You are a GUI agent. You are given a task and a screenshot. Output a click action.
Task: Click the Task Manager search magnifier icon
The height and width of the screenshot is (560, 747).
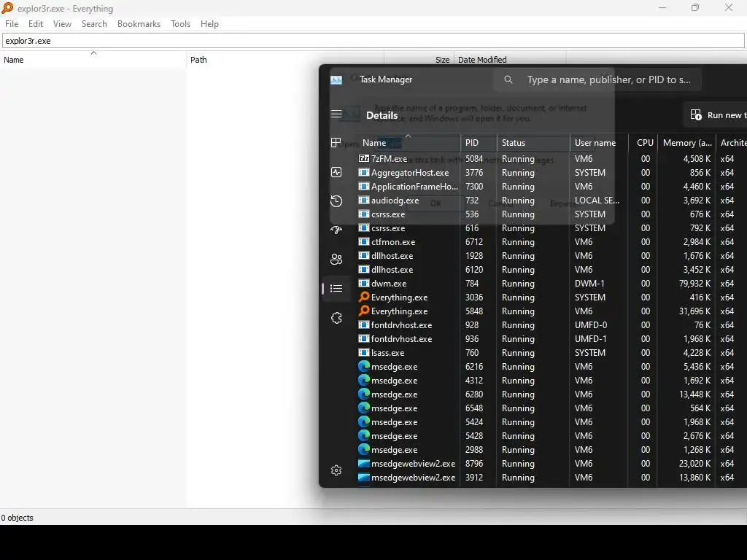click(x=508, y=79)
